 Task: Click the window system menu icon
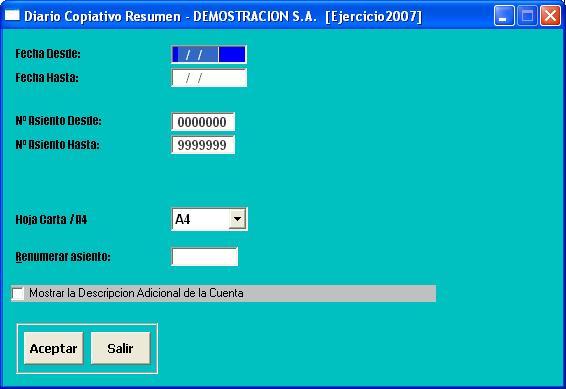point(12,16)
